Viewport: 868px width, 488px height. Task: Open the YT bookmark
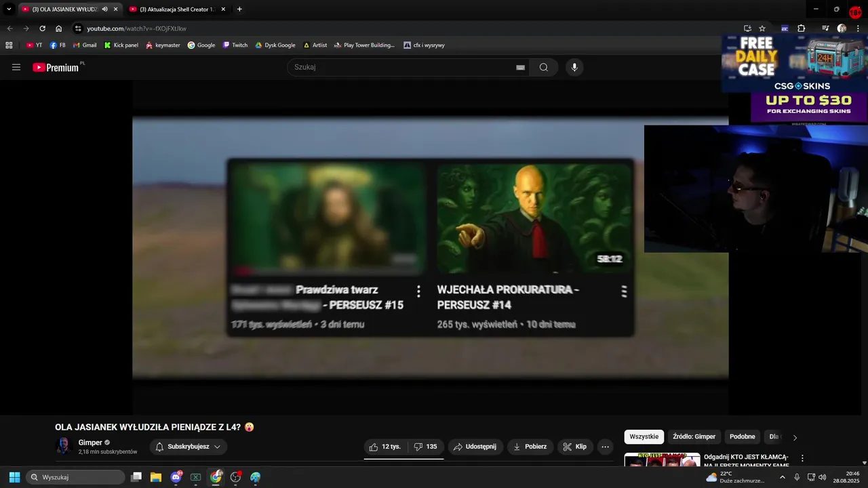click(34, 45)
